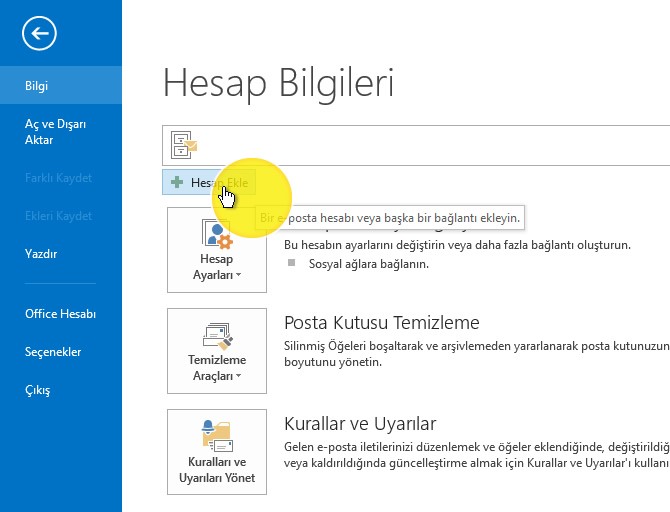Click the green plus icon in Hesap Ekle
The width and height of the screenshot is (670, 512).
177,182
